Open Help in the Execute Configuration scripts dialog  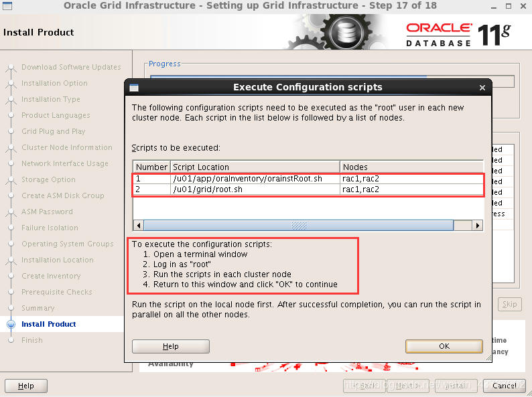171,346
